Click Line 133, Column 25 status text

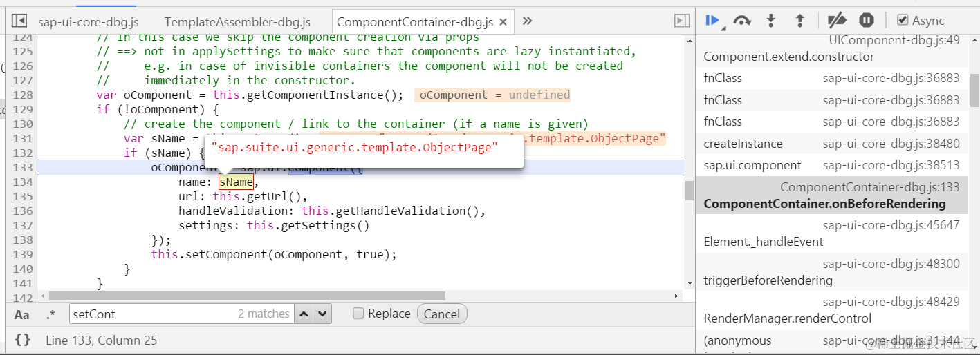coord(101,340)
